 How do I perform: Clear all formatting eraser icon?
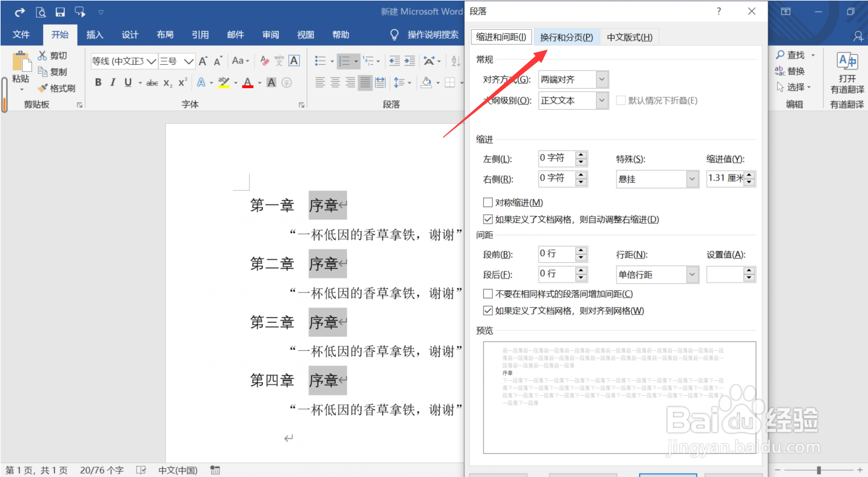point(265,61)
